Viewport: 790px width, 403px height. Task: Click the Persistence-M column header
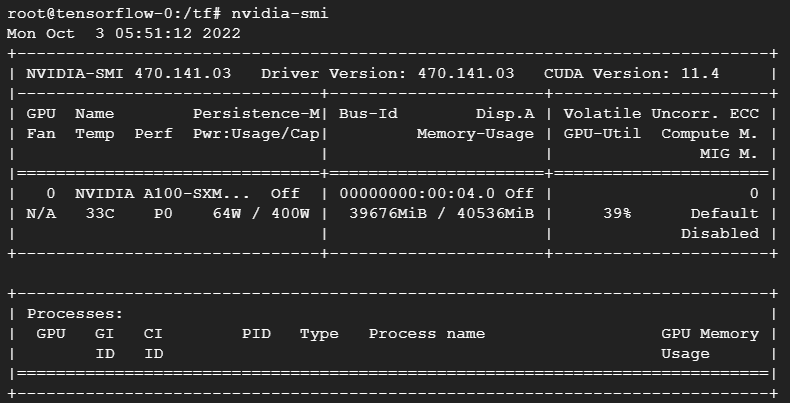tap(256, 114)
